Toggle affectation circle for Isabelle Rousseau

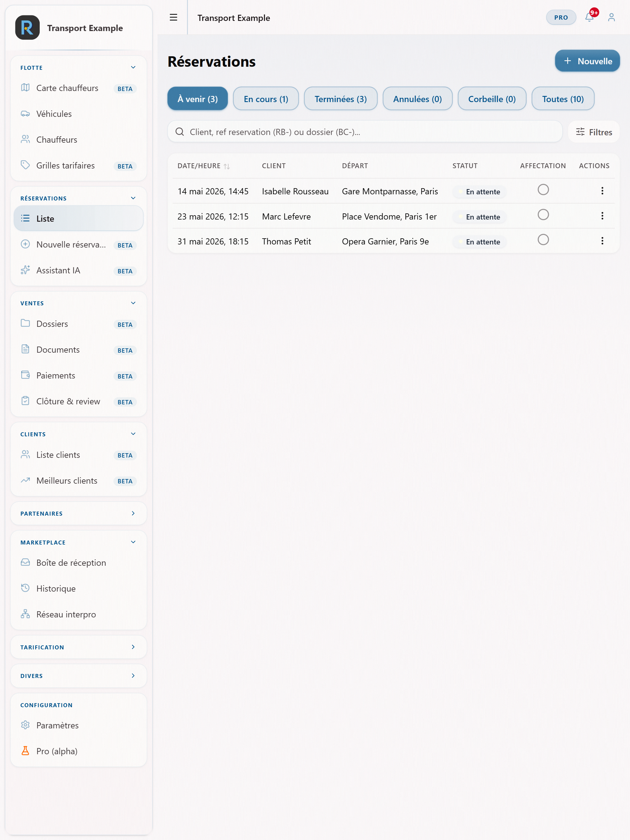point(543,189)
